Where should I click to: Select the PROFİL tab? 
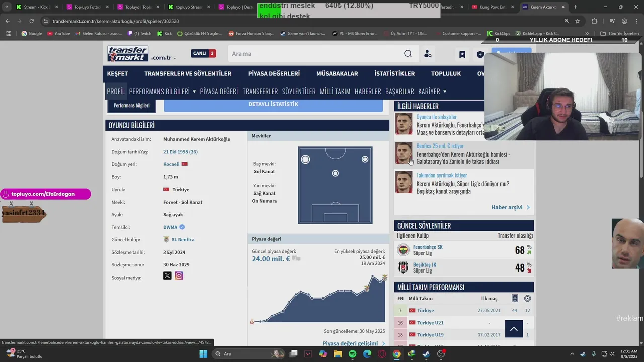click(x=116, y=91)
